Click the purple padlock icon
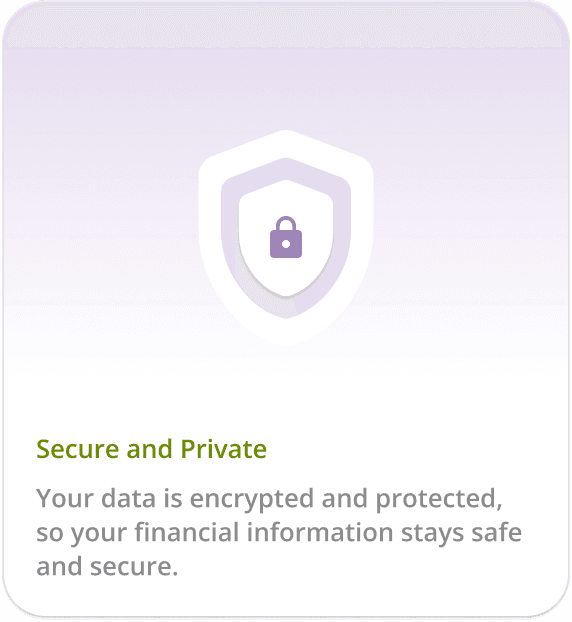 point(286,237)
